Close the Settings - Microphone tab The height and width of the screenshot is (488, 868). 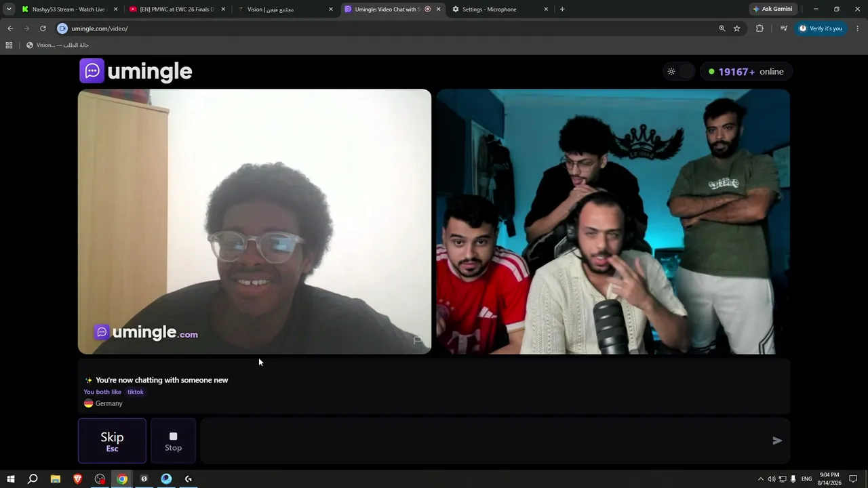546,9
